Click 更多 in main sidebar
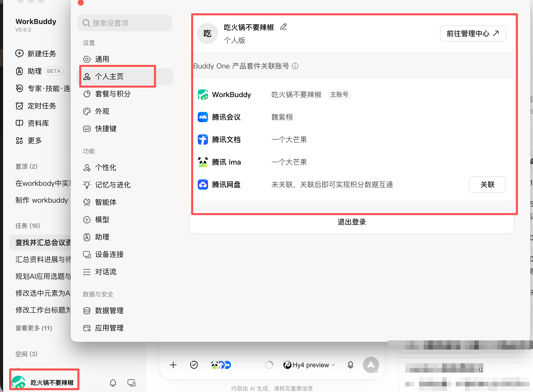The image size is (533, 392). click(29, 141)
